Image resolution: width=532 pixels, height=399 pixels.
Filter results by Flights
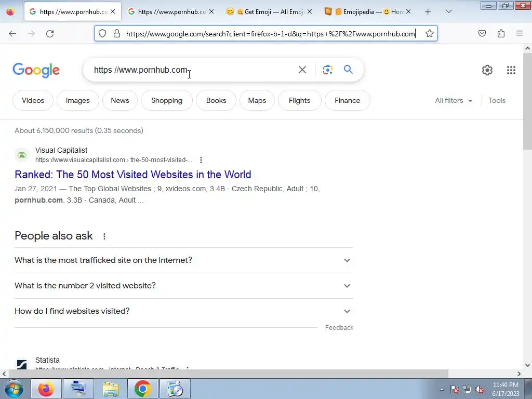point(300,100)
